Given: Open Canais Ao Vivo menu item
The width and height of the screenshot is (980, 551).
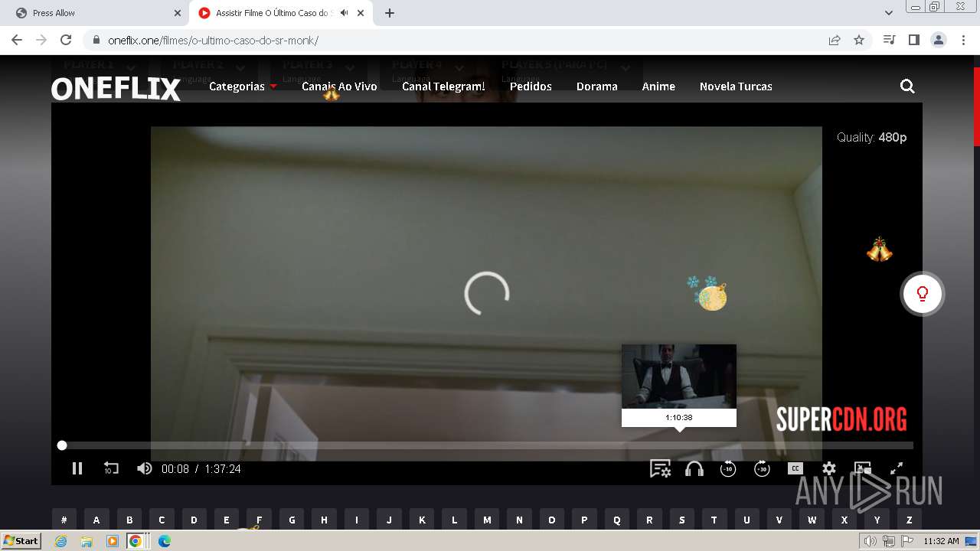Looking at the screenshot, I should click(x=339, y=86).
